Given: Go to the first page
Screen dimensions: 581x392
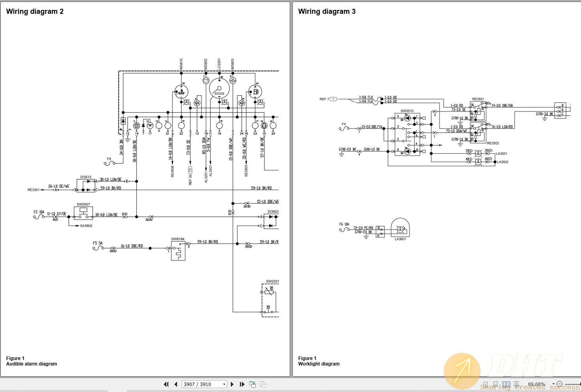Looking at the screenshot, I should tap(166, 384).
